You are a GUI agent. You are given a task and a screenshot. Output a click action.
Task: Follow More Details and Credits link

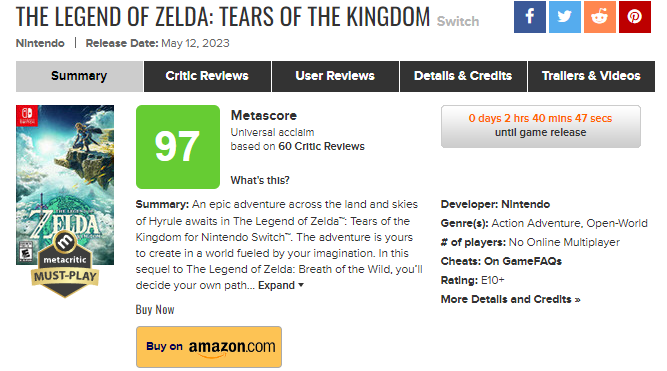(x=510, y=299)
